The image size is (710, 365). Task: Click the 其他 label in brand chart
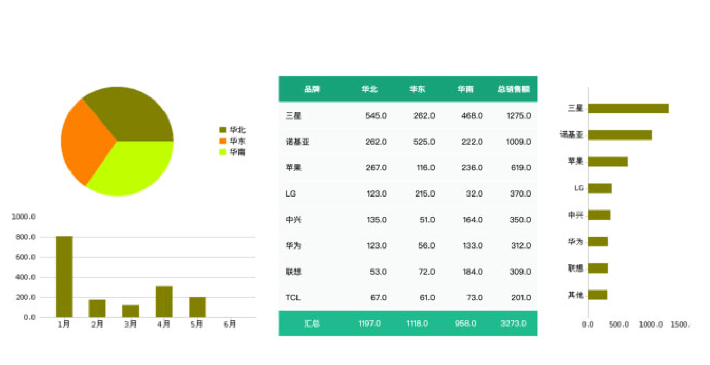(576, 295)
